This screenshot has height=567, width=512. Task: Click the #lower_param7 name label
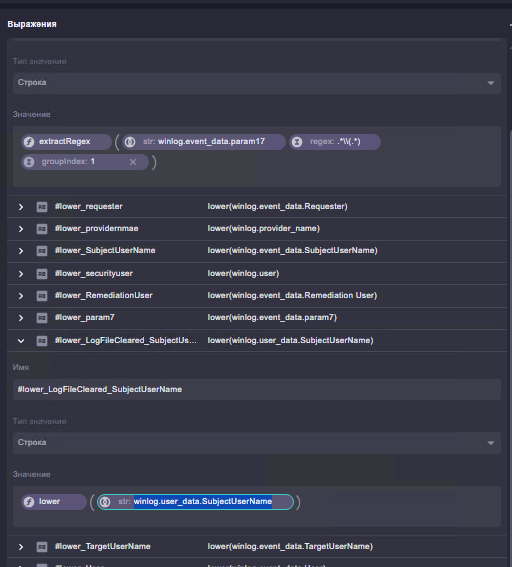(85, 317)
